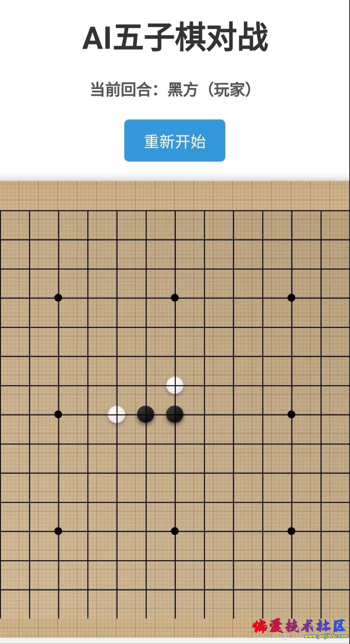The height and width of the screenshot is (644, 350).
Task: Play the intersection directly above the upper white stone
Action: (175, 356)
